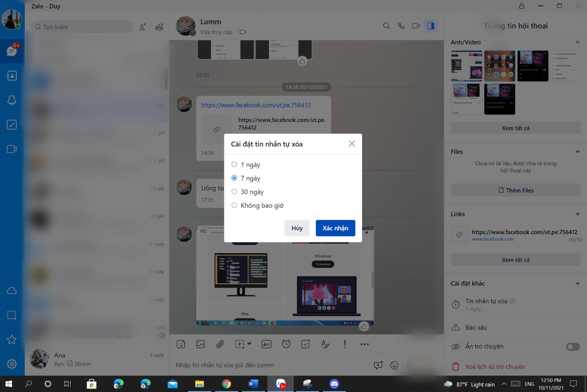The height and width of the screenshot is (392, 587).
Task: Toggle the conversation info panel icon
Action: [x=431, y=26]
